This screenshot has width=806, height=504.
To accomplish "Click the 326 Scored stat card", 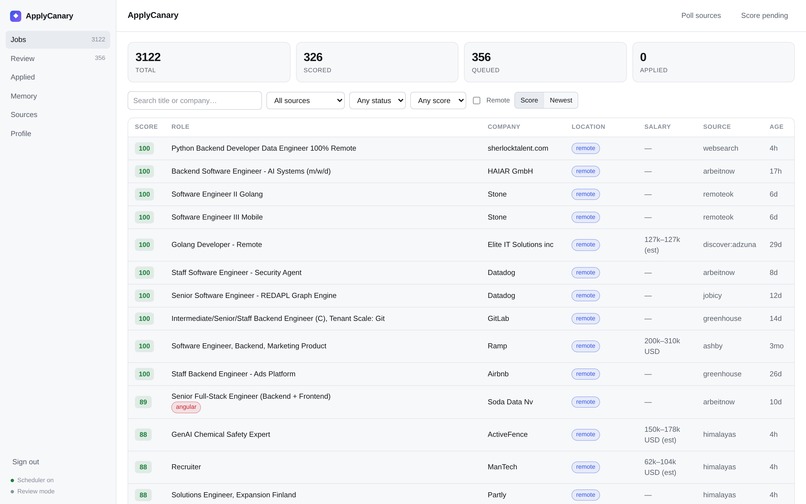I will click(377, 62).
